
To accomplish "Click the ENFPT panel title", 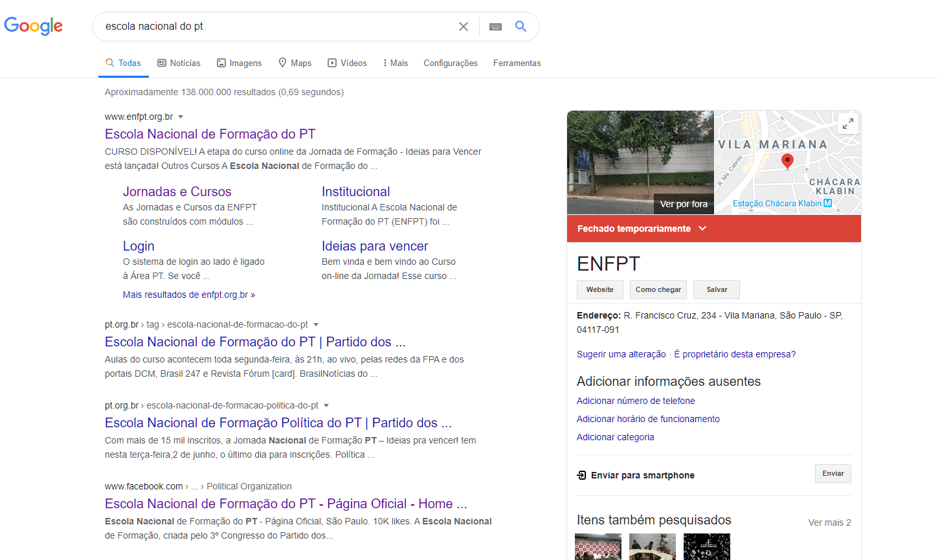I will [x=609, y=263].
